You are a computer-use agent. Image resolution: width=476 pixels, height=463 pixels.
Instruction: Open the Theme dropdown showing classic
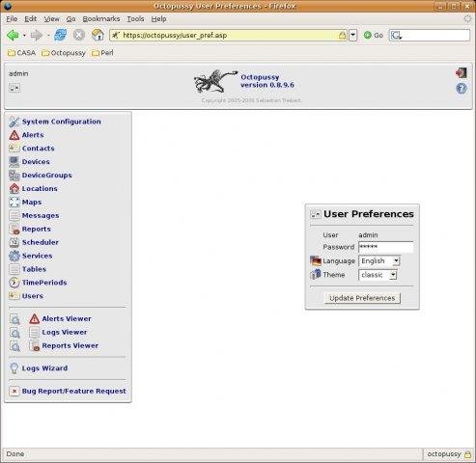[378, 275]
